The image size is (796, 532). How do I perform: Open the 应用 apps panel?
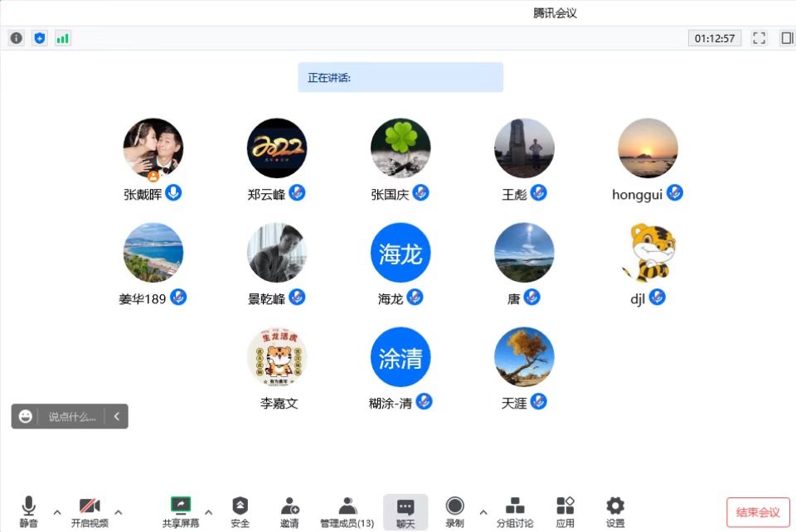click(x=565, y=511)
